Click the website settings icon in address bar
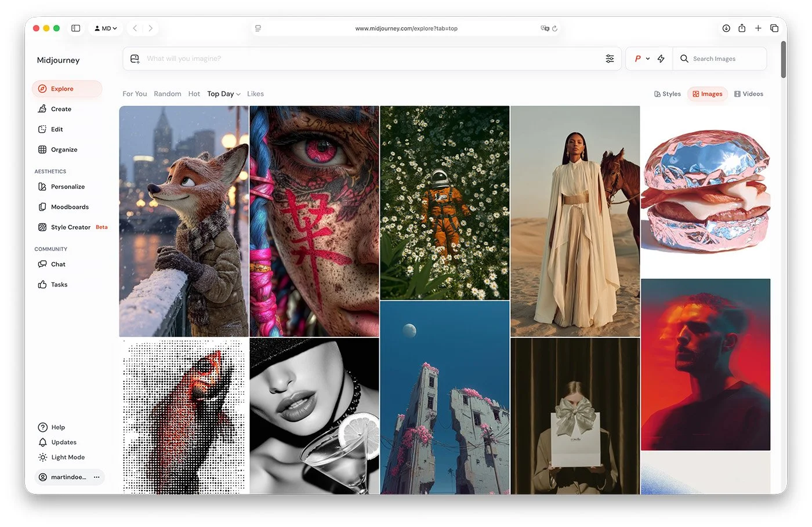The height and width of the screenshot is (527, 812). 258,28
